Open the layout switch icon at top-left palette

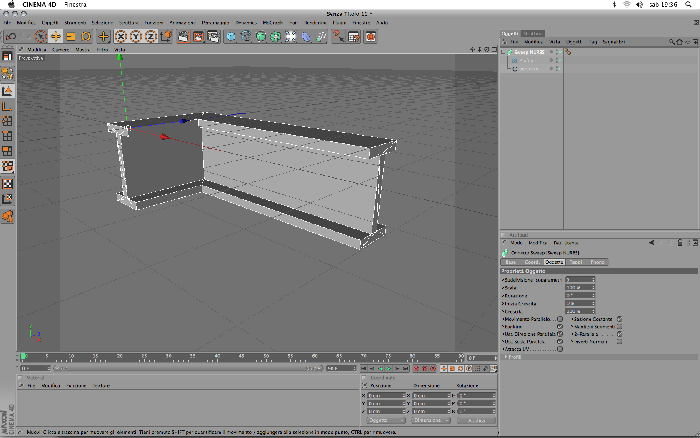[7, 56]
